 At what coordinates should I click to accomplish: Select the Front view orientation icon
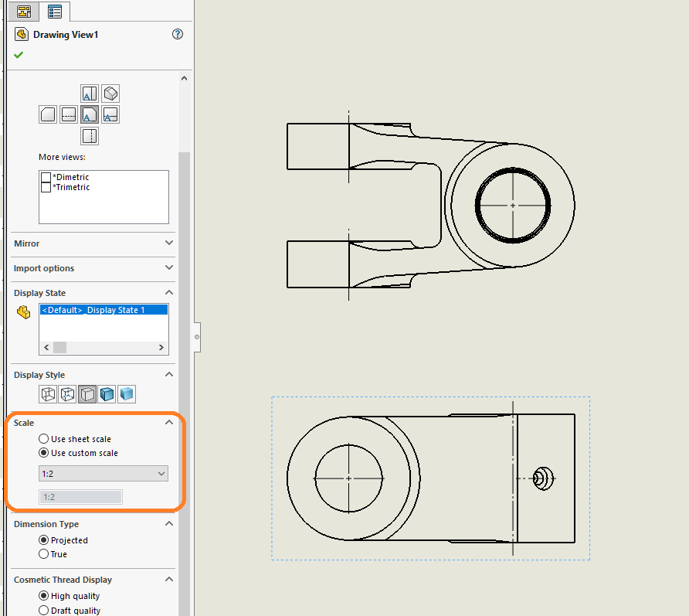[90, 114]
